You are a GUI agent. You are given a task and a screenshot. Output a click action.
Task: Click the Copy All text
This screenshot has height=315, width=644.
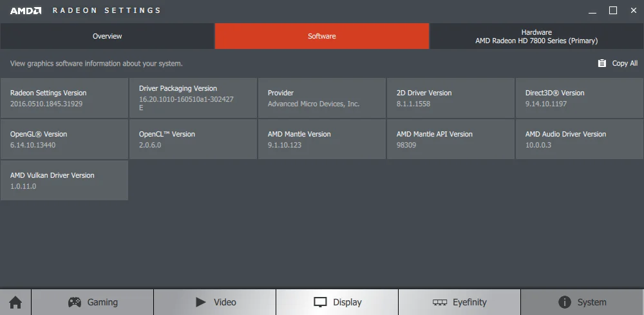pos(625,63)
